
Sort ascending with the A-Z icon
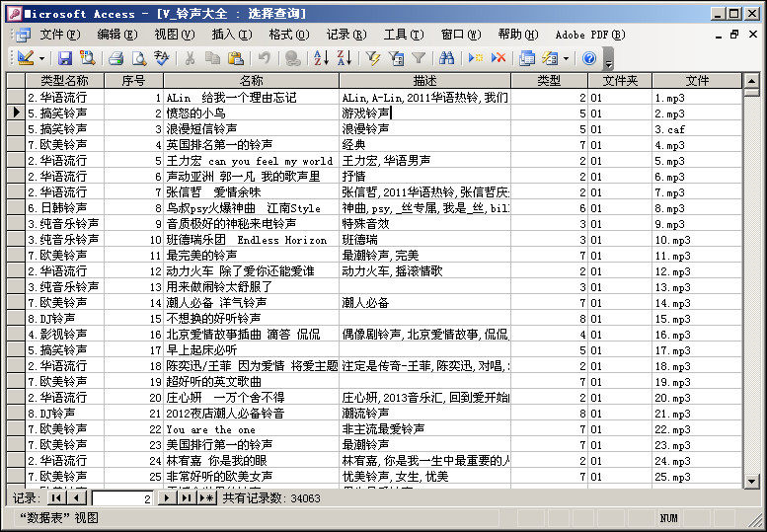coord(322,58)
